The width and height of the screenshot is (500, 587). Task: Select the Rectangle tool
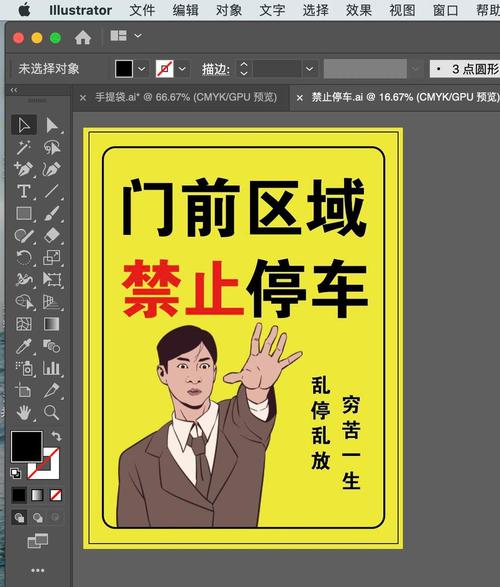pyautogui.click(x=24, y=213)
